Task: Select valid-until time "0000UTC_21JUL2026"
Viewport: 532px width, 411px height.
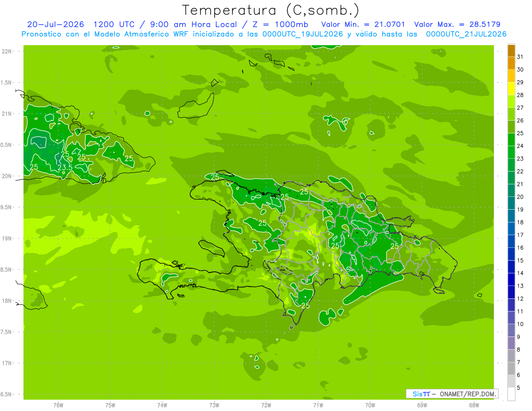Action: [466, 34]
